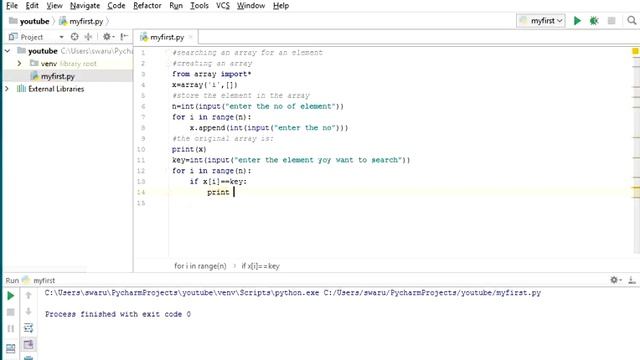The width and height of the screenshot is (640, 360).
Task: Click 'Process finished with exit code 0' text
Action: [118, 314]
